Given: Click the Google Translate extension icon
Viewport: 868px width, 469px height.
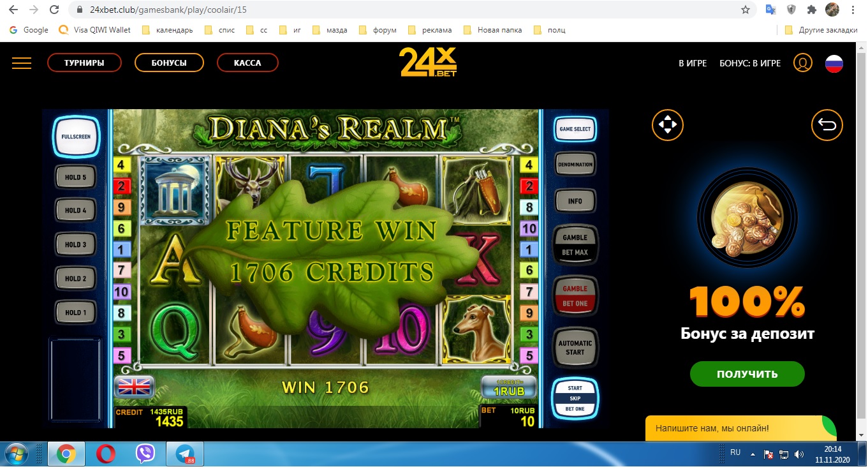Looking at the screenshot, I should point(771,10).
